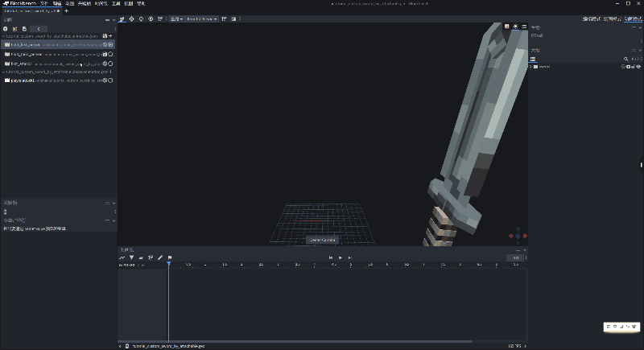Viewport: 644px width, 350px height.
Task: Toggle visibility eye of outliner group
Action: 637,67
